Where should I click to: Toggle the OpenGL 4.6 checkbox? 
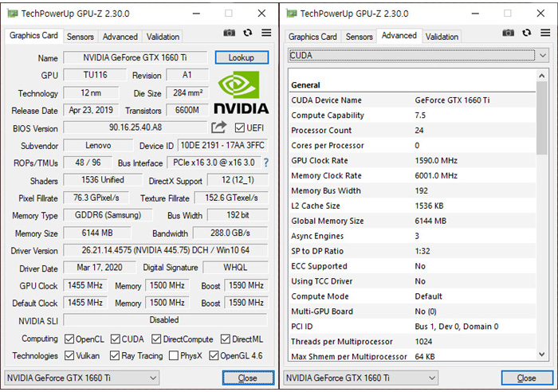coord(214,355)
